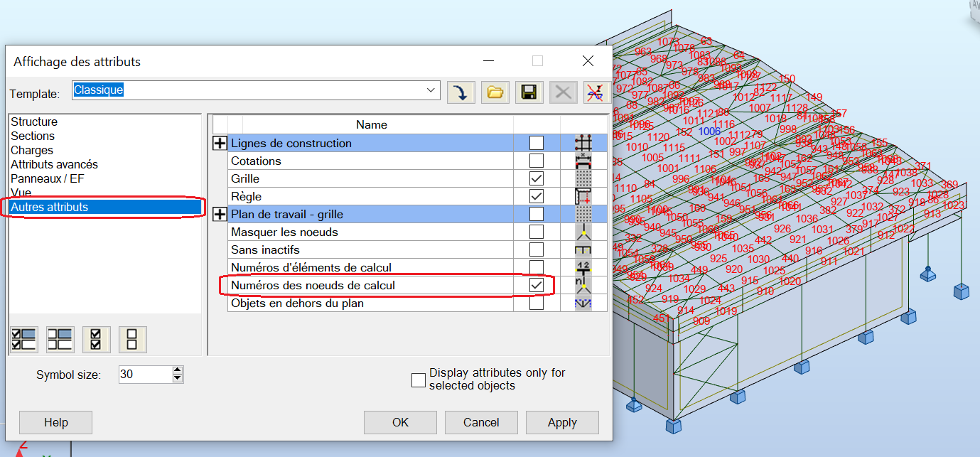The width and height of the screenshot is (980, 457).
Task: Click the two stacked empty boxes icon
Action: pyautogui.click(x=131, y=339)
